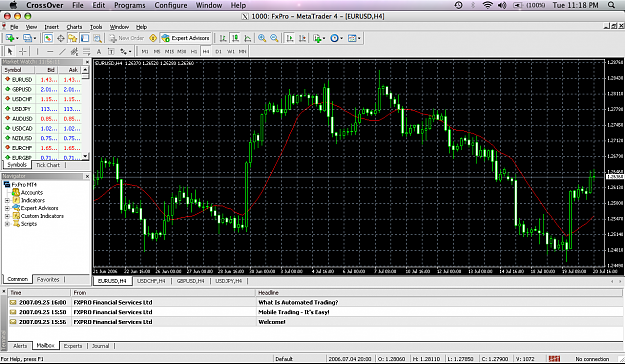Select the Crosshair tool

23,51
